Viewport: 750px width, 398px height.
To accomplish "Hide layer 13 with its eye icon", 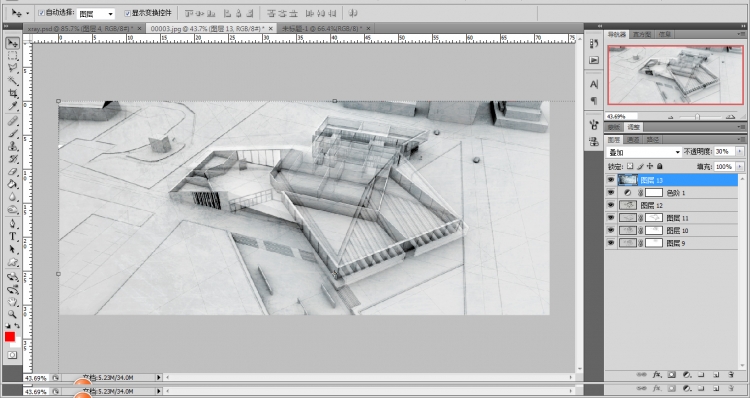I will pyautogui.click(x=610, y=180).
